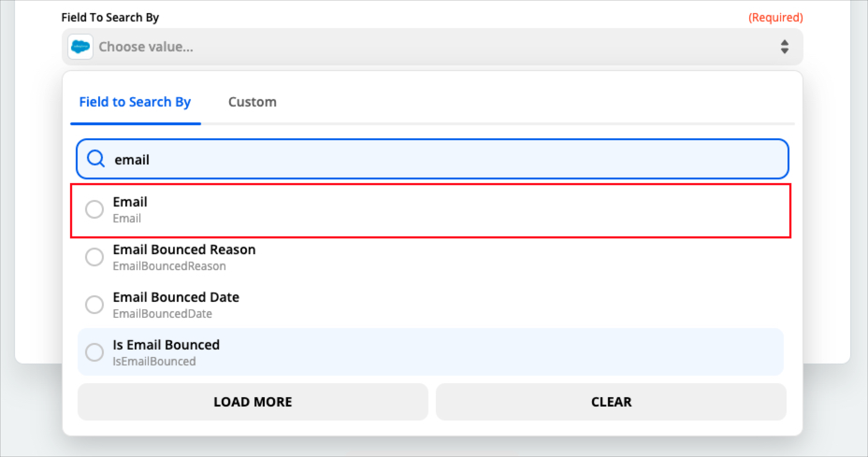Click the Email Bounced Date label

coord(176,297)
